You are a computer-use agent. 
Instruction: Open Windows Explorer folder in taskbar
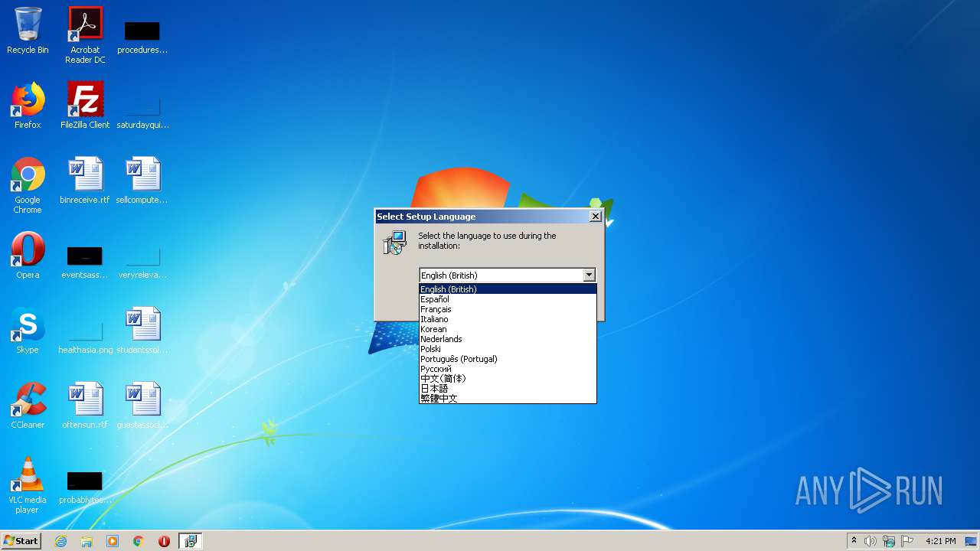(x=87, y=541)
